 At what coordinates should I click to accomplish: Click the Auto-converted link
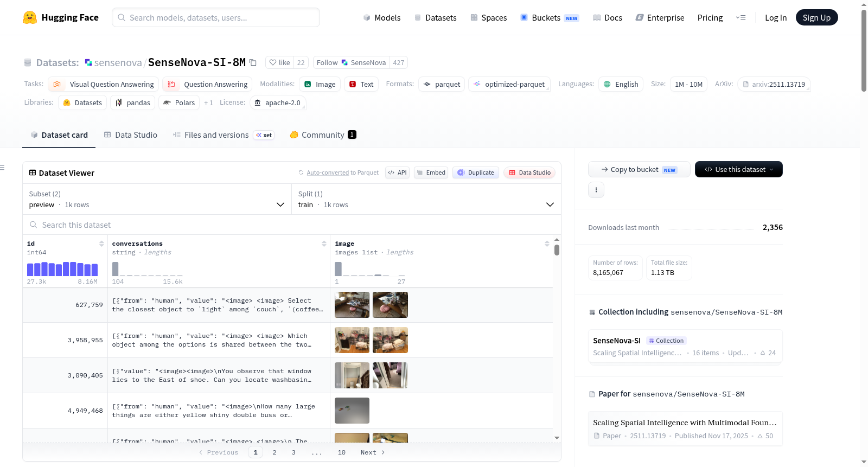pyautogui.click(x=328, y=172)
